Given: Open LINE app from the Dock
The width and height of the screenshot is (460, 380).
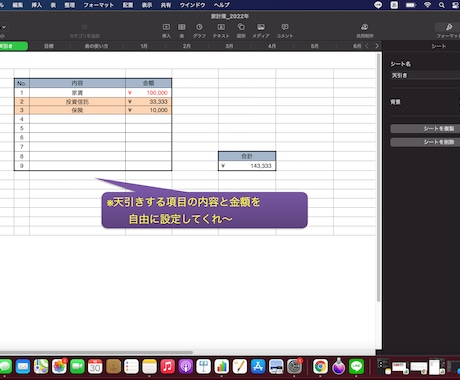Looking at the screenshot, I should coord(357,367).
